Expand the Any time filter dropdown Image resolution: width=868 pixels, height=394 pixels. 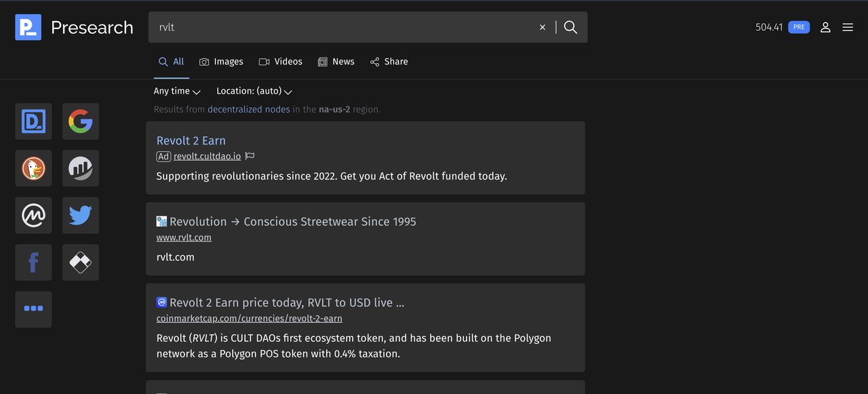click(177, 91)
